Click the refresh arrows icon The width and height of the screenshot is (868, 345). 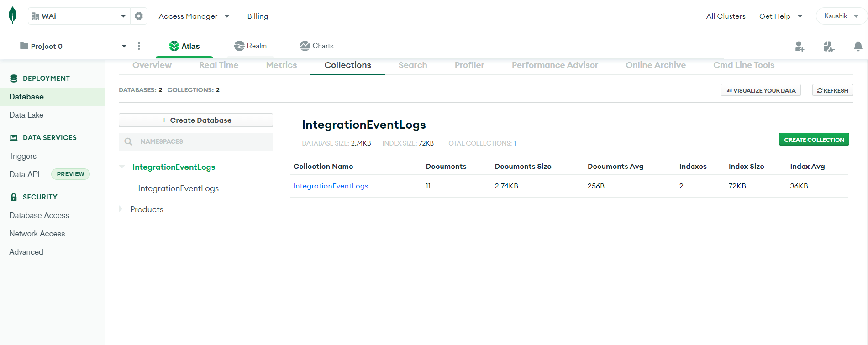[x=820, y=91]
